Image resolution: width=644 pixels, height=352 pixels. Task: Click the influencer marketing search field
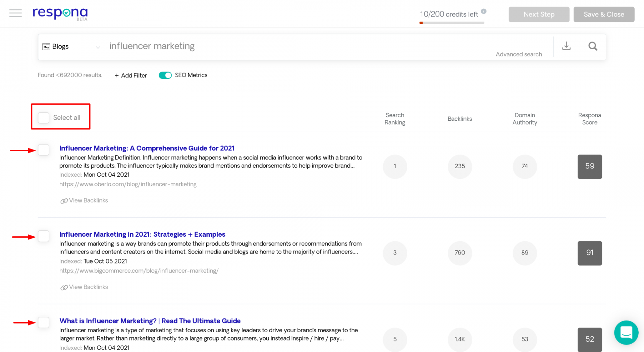[295, 46]
